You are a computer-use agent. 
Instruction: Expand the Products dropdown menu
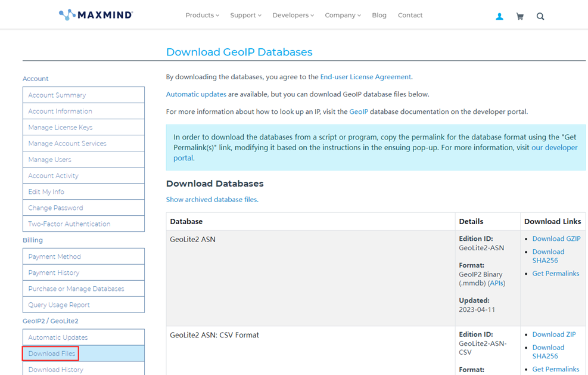point(202,16)
